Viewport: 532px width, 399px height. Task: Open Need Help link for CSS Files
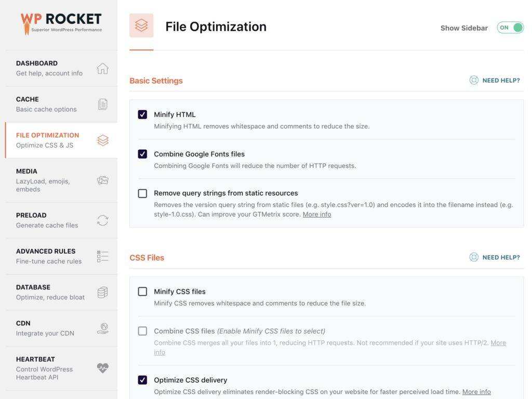[495, 257]
